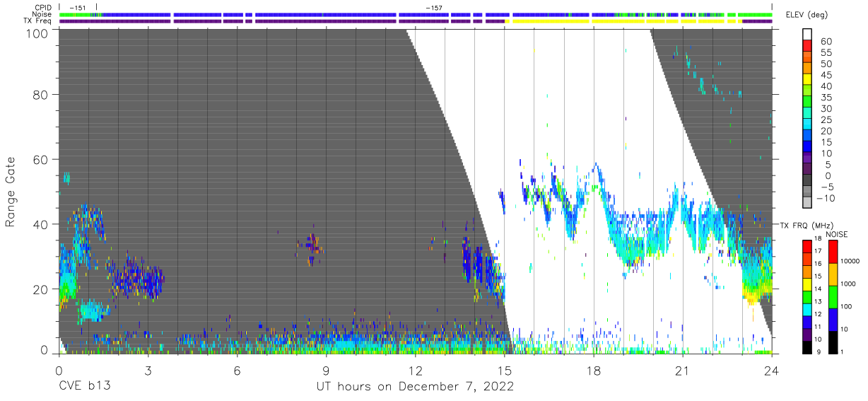Click 'UT hours on December 7, 2022' axis title
The image size is (868, 401).
click(x=414, y=386)
